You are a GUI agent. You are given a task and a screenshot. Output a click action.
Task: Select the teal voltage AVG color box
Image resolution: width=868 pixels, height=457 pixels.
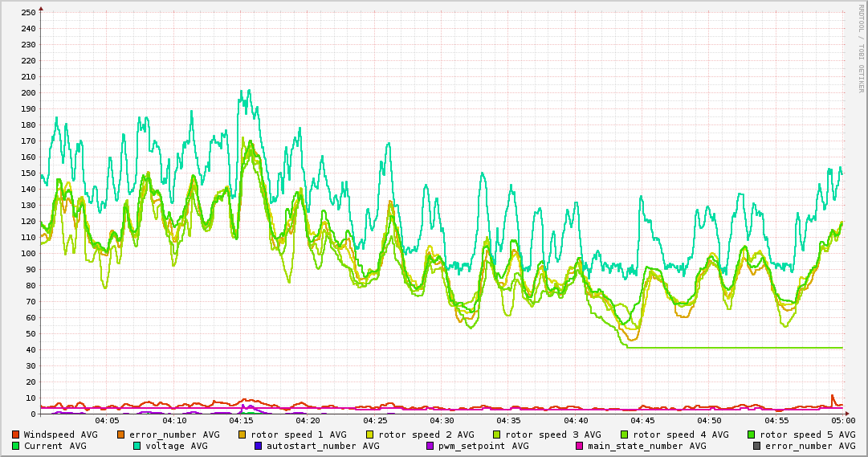click(137, 446)
